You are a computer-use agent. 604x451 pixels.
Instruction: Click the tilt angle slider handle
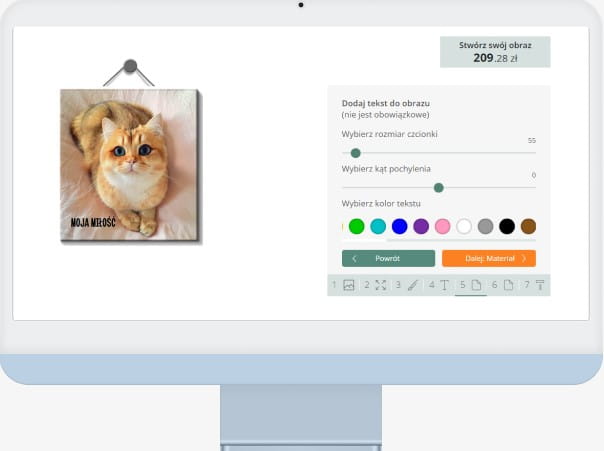pyautogui.click(x=438, y=187)
